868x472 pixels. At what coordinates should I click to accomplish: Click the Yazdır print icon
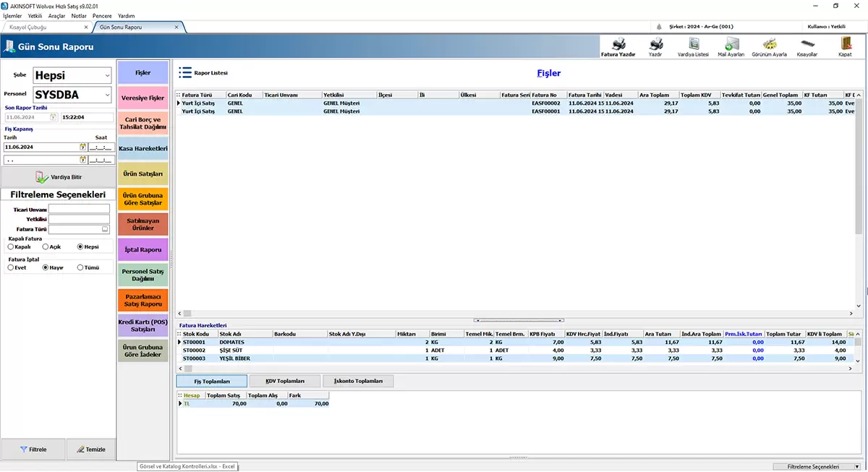(655, 44)
